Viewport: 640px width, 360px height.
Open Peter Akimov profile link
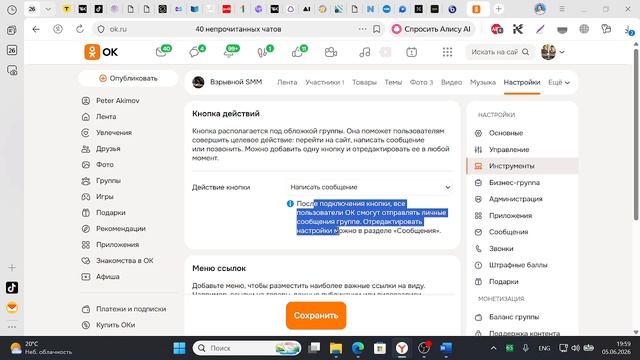[x=117, y=100]
